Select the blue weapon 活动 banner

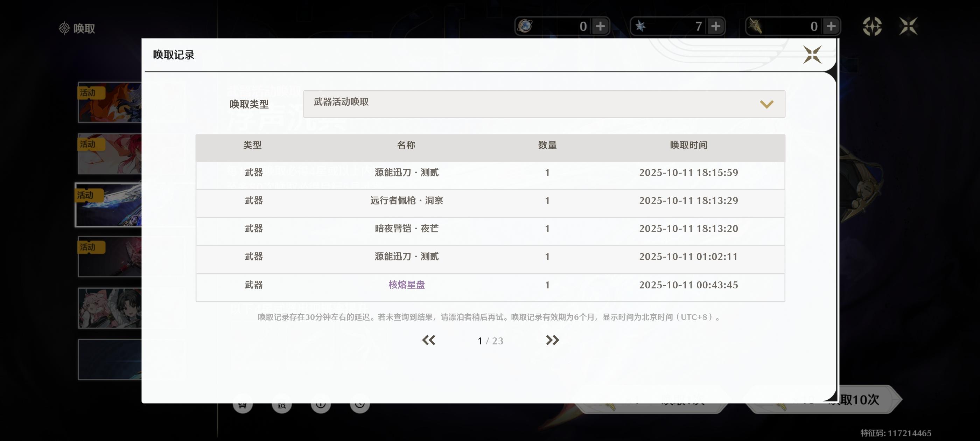point(109,205)
